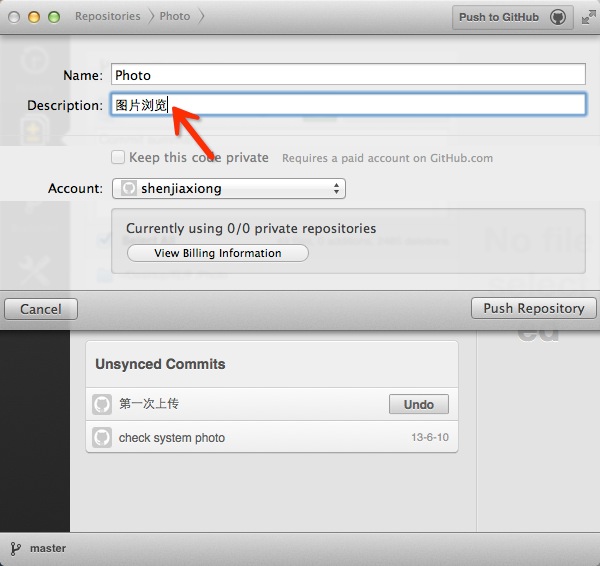The height and width of the screenshot is (566, 600).
Task: Click View Billing Information button
Action: pyautogui.click(x=218, y=253)
